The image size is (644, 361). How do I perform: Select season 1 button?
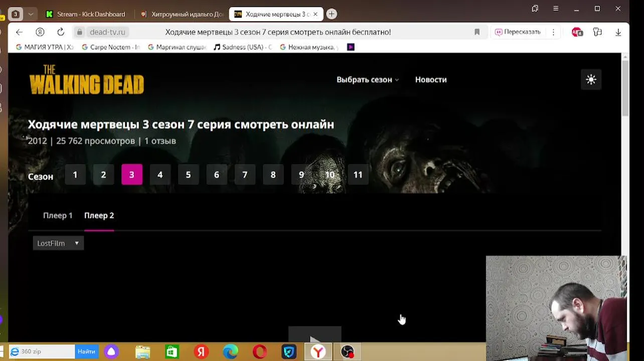pos(75,174)
